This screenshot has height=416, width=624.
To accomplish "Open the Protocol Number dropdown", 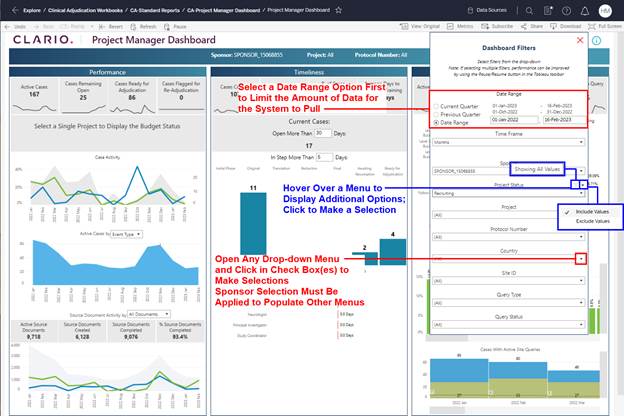I will [x=509, y=237].
